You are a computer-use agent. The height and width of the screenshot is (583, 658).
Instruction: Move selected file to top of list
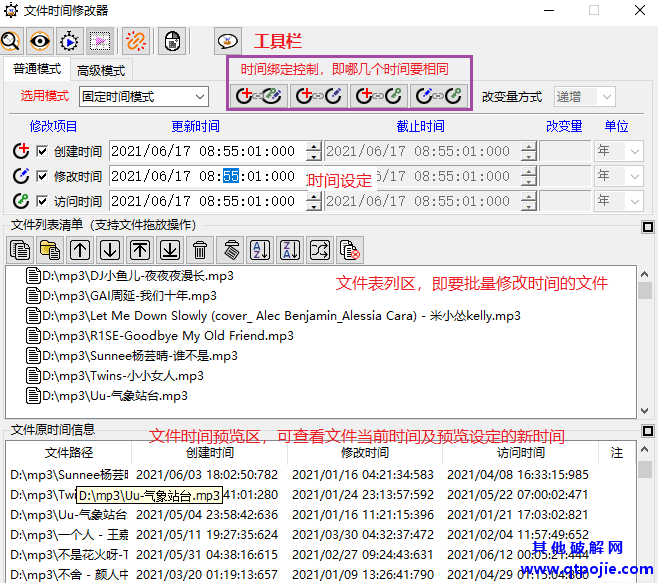tap(140, 250)
